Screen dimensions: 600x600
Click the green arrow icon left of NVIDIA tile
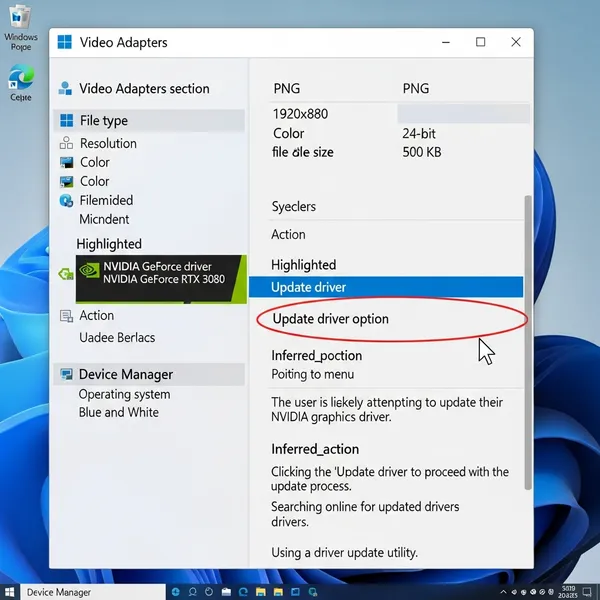[x=66, y=274]
